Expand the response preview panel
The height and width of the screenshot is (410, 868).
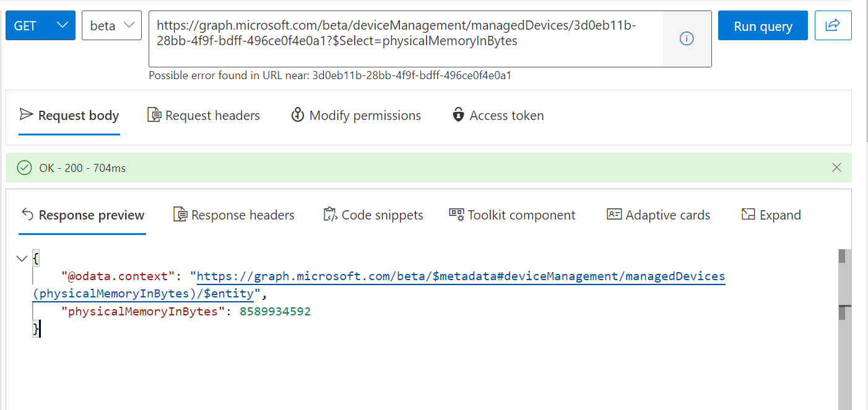tap(771, 215)
